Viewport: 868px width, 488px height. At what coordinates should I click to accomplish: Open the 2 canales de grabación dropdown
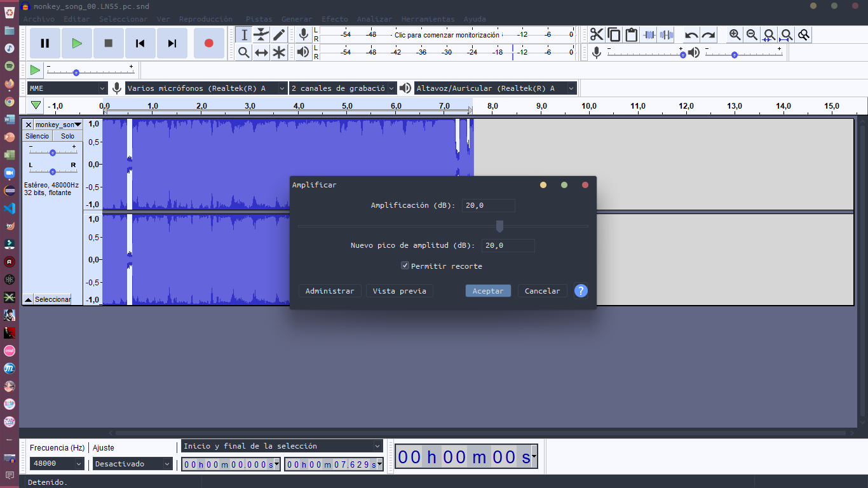click(x=343, y=88)
